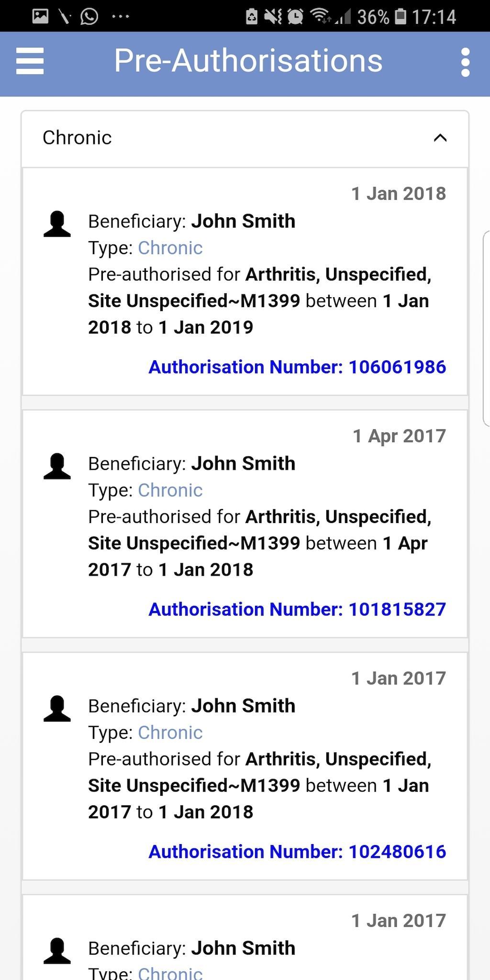The image size is (490, 980).
Task: Tap the WhatsApp status bar icon
Action: 89,16
